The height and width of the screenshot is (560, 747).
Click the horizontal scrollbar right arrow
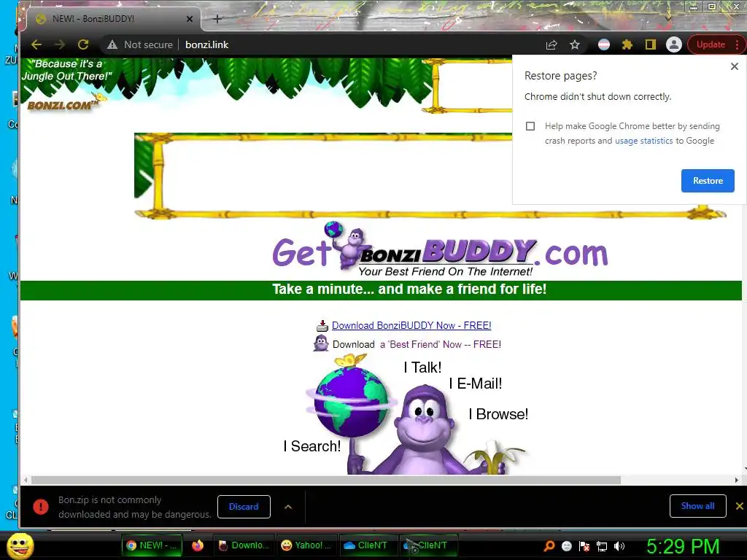pyautogui.click(x=737, y=480)
